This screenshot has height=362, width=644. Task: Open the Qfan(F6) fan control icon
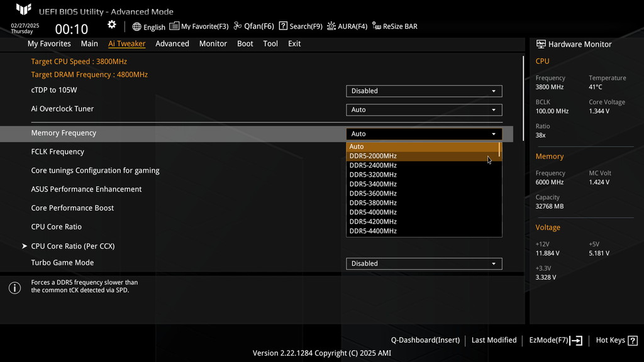click(x=237, y=26)
